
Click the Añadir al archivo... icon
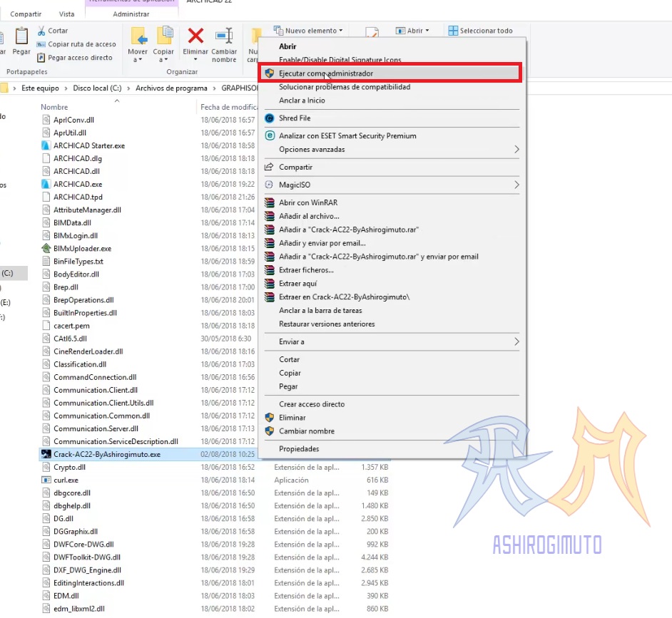(x=269, y=216)
